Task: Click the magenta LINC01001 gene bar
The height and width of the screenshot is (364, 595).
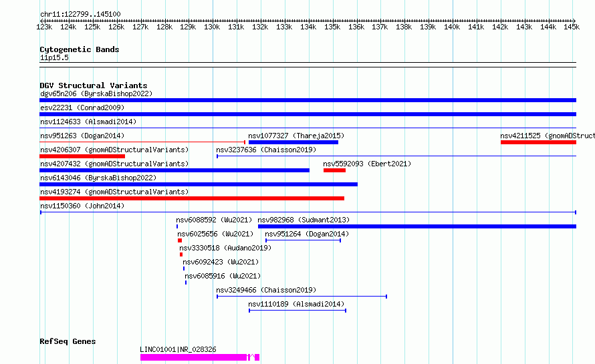Action: (x=200, y=357)
